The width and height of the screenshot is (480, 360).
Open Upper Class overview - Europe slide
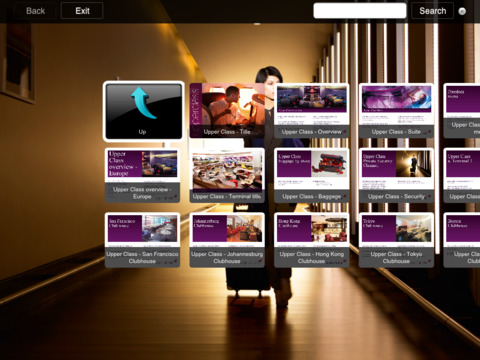tap(142, 175)
